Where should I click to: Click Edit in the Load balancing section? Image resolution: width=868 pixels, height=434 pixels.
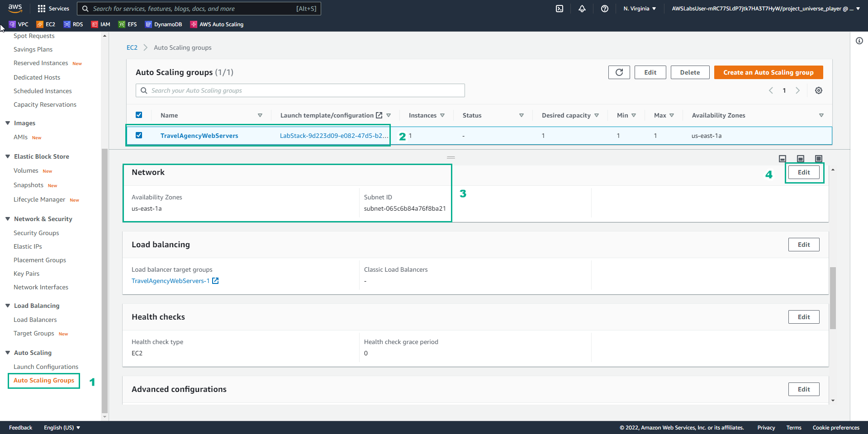(x=804, y=245)
